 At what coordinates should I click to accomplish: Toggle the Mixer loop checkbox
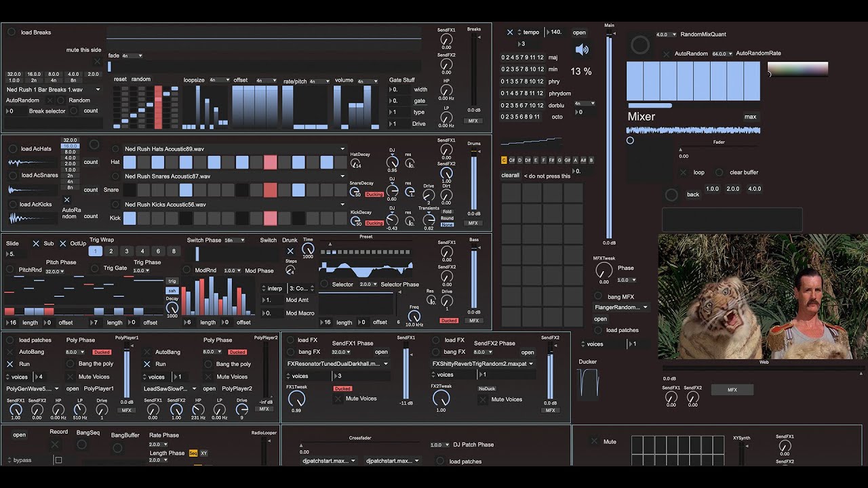[x=684, y=172]
